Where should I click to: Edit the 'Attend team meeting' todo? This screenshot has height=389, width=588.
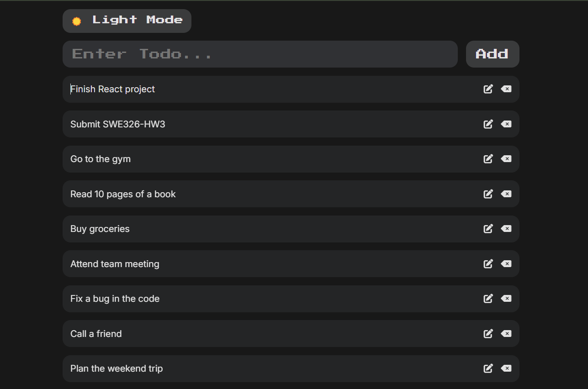click(488, 264)
